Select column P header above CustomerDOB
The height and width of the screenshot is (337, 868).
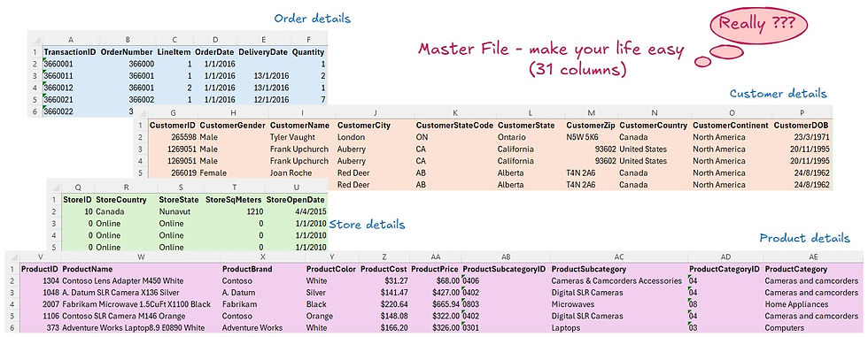pos(802,113)
